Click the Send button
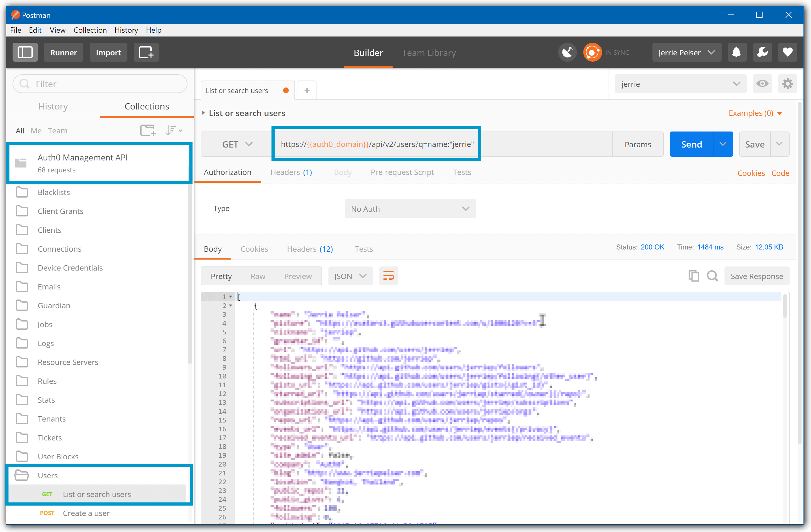Screen dimensions: 811x532 click(691, 144)
